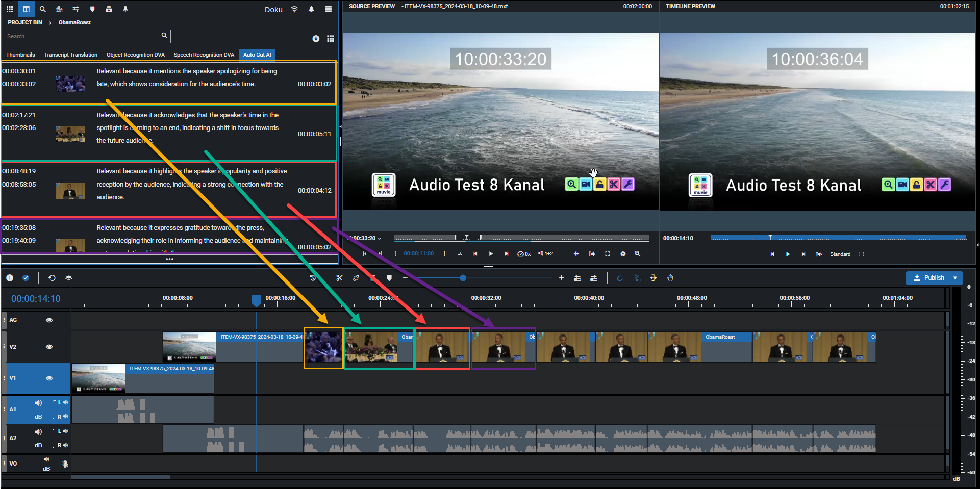
Task: Open the Standard view dropdown in timeline preview
Action: (x=840, y=254)
